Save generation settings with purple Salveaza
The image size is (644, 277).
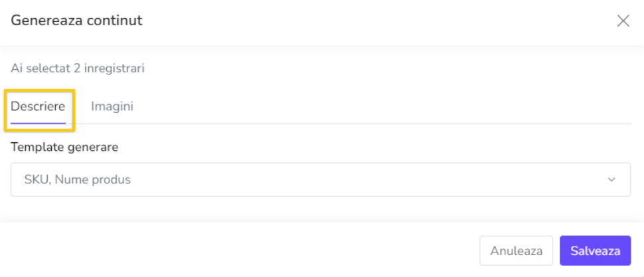point(595,250)
